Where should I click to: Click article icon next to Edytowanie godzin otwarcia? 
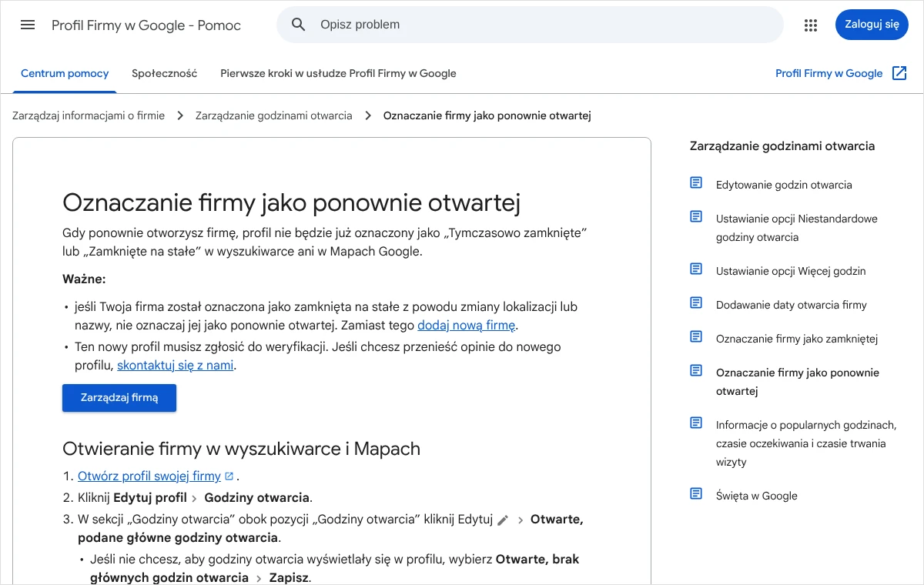pyautogui.click(x=696, y=183)
